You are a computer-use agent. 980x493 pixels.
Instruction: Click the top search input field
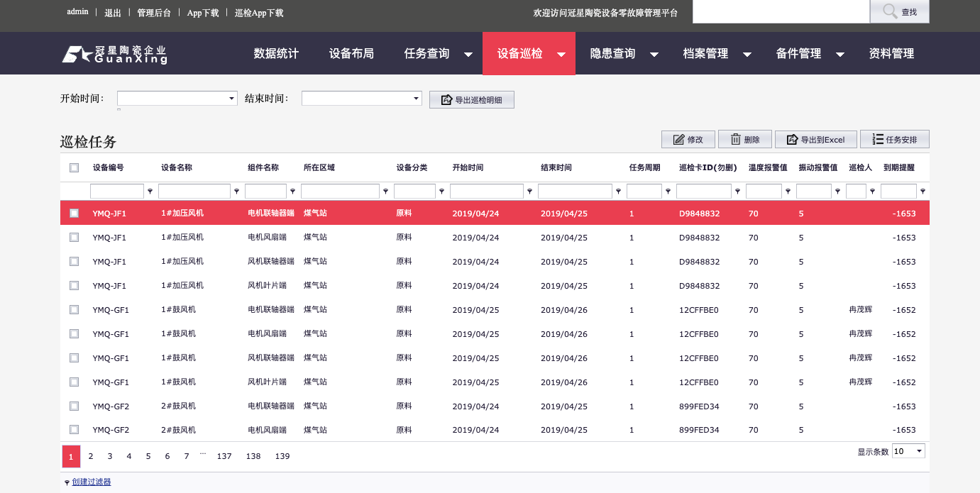[x=781, y=12]
